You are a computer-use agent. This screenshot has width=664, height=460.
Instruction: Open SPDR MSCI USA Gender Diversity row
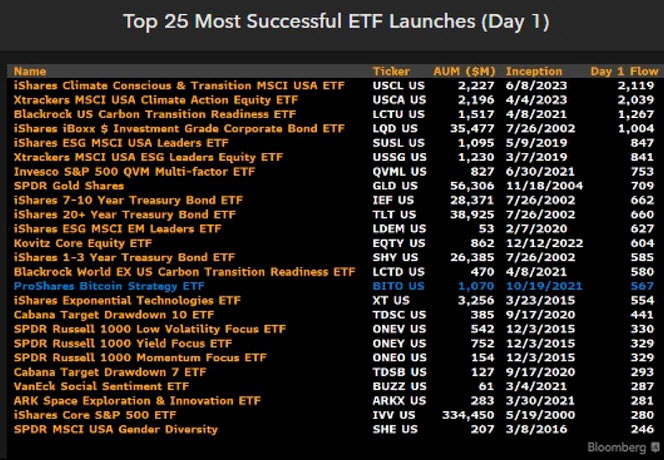click(115, 430)
